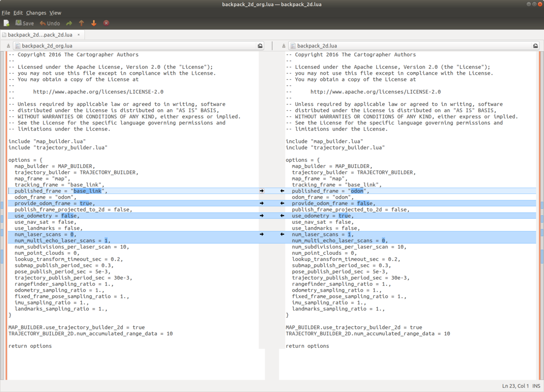Push provide_odom_frame change rightward

point(262,203)
